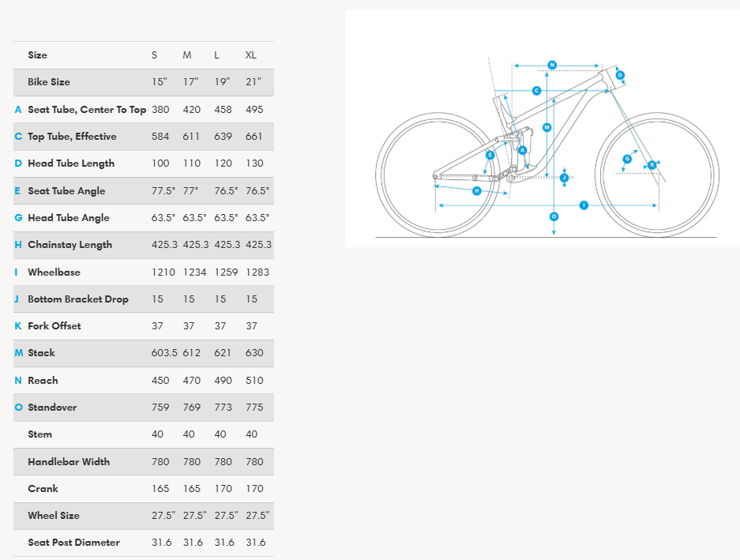Click the D head tube marker
This screenshot has height=560, width=740.
click(x=620, y=76)
